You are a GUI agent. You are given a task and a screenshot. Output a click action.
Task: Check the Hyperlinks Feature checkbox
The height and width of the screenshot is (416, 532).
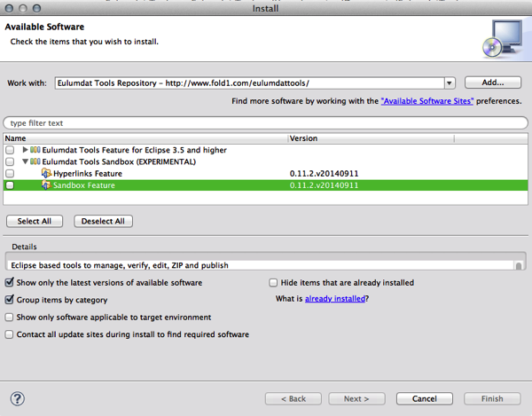click(10, 173)
